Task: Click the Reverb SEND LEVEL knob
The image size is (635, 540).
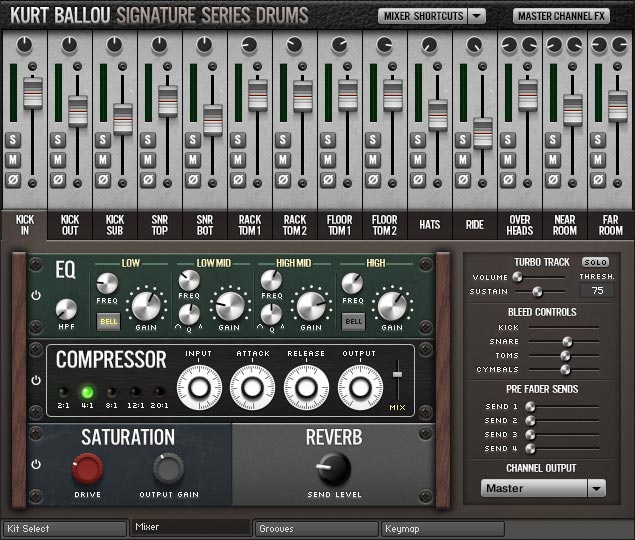Action: [x=334, y=469]
